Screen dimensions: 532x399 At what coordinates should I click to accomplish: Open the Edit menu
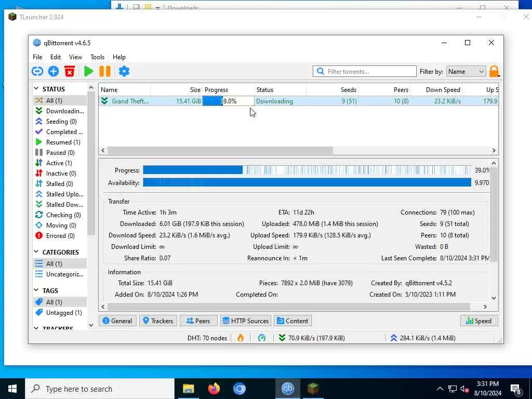55,57
